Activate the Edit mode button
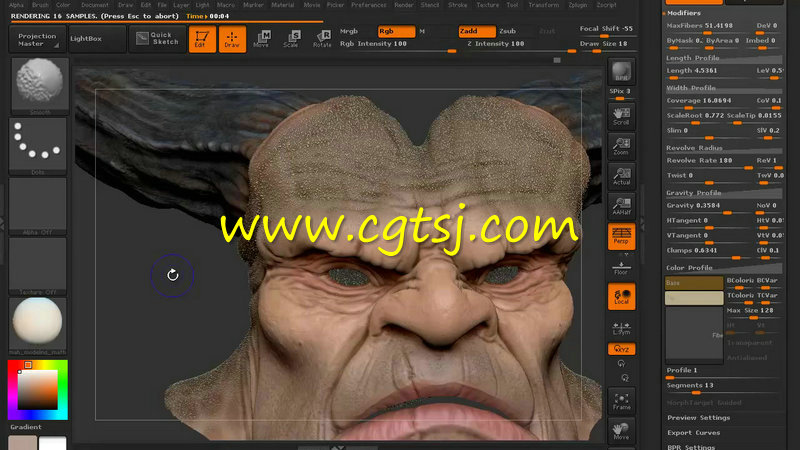Image resolution: width=800 pixels, height=450 pixels. pyautogui.click(x=202, y=39)
